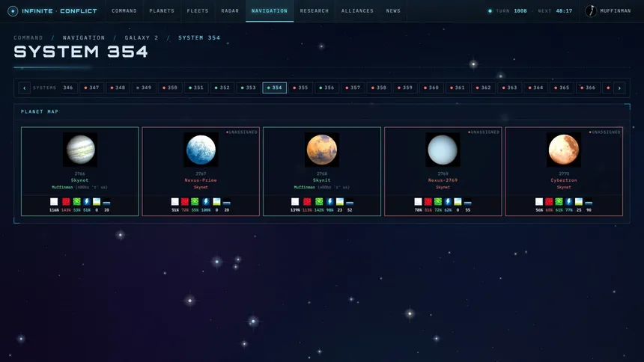Screen dimensions: 644x362
Task: Go to next systems with right chevron
Action: 619,88
